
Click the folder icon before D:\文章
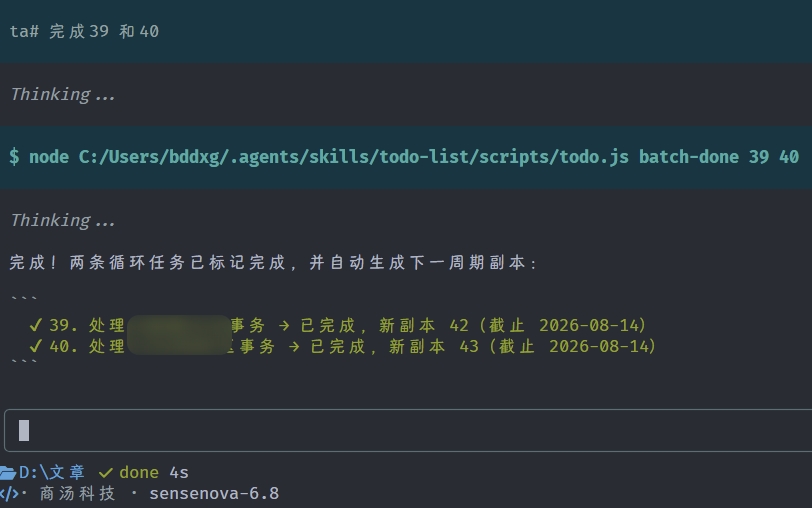coord(8,473)
